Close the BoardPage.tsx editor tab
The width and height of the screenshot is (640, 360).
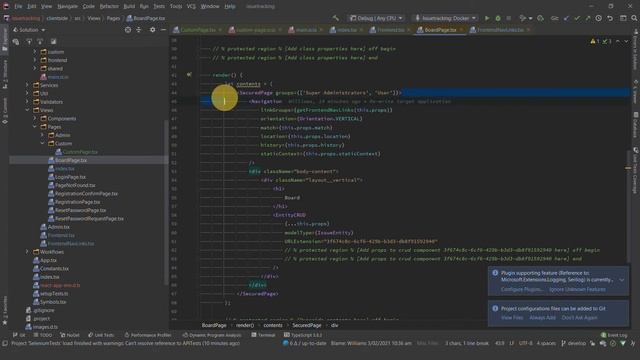pos(461,30)
